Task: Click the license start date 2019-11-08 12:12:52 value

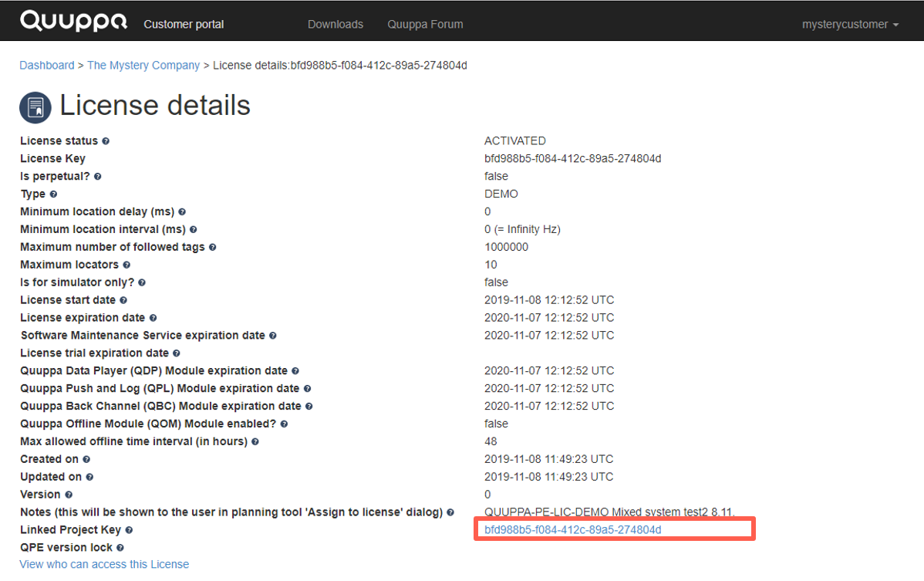Action: point(549,300)
